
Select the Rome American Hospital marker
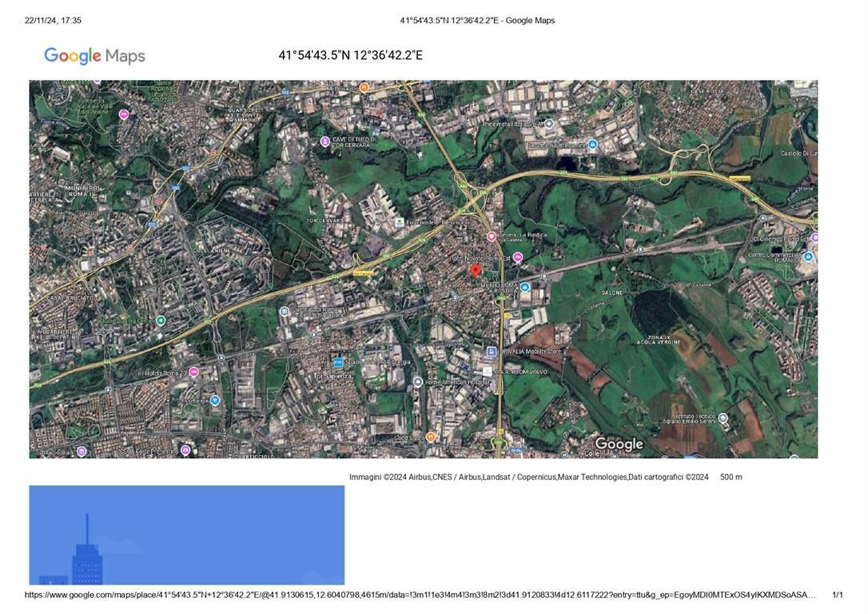point(417,382)
